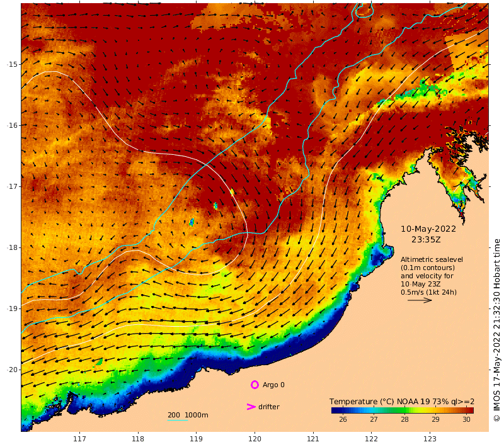Click the magenta drifter arrow symbol
The width and height of the screenshot is (504, 447).
(x=251, y=407)
